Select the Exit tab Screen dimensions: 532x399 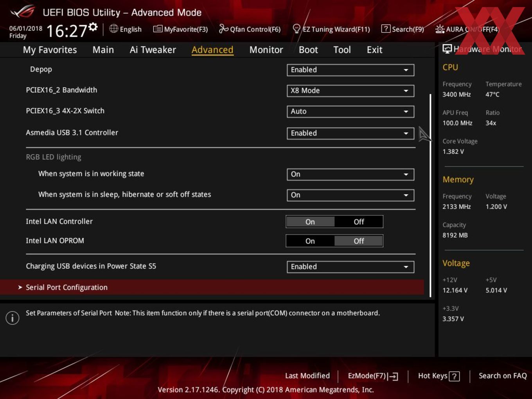tap(374, 50)
